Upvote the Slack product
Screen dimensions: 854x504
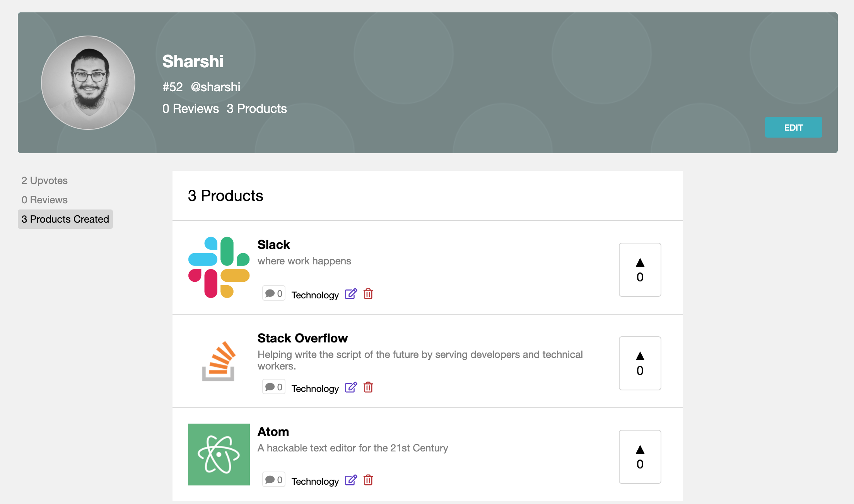tap(640, 270)
